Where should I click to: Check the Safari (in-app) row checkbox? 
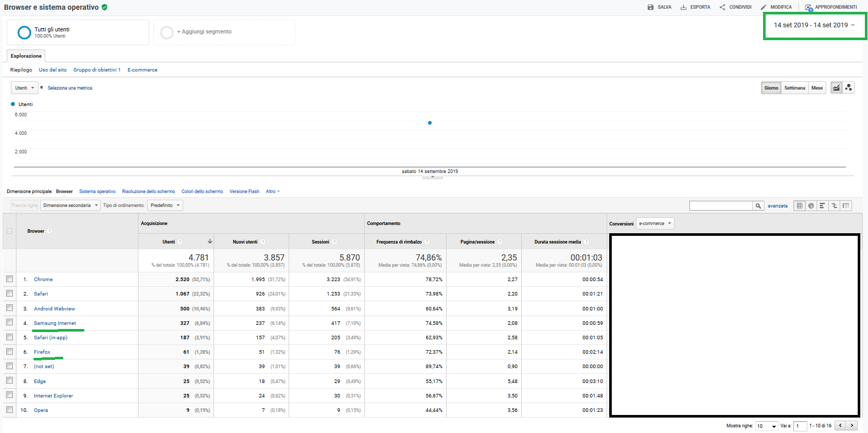9,337
